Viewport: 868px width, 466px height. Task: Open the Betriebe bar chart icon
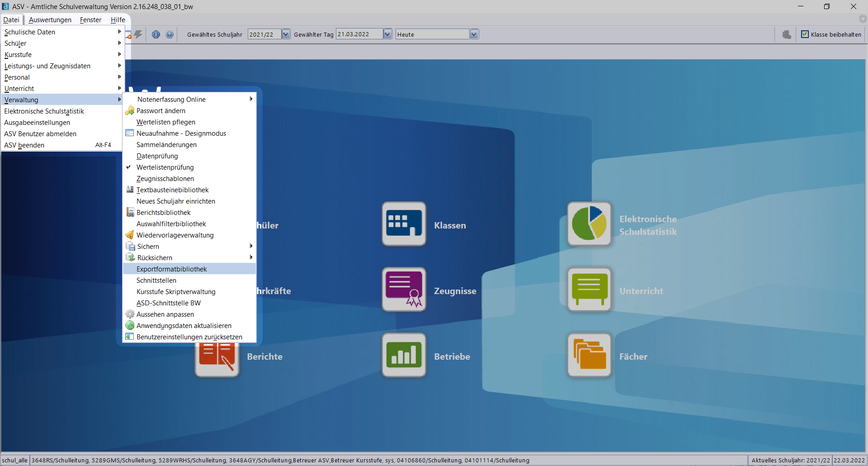(404, 355)
